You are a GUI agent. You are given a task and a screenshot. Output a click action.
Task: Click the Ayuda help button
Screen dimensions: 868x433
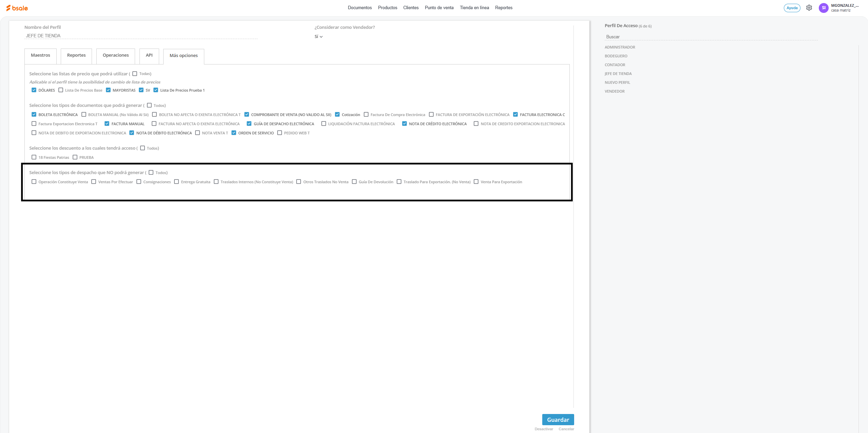792,8
